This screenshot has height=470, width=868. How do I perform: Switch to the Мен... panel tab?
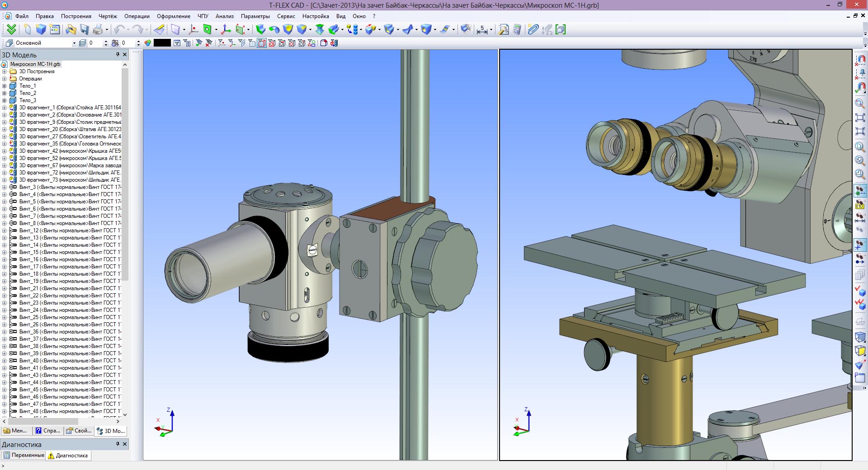pos(16,431)
